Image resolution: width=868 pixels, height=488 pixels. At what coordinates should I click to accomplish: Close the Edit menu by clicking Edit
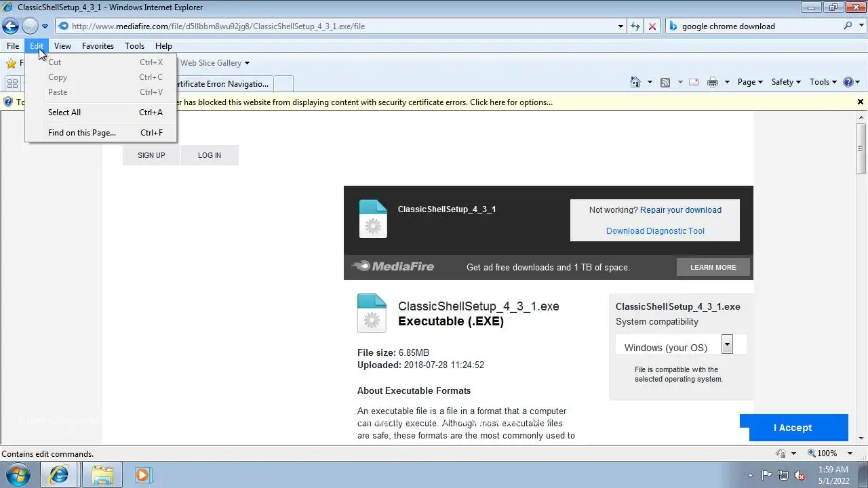[37, 46]
